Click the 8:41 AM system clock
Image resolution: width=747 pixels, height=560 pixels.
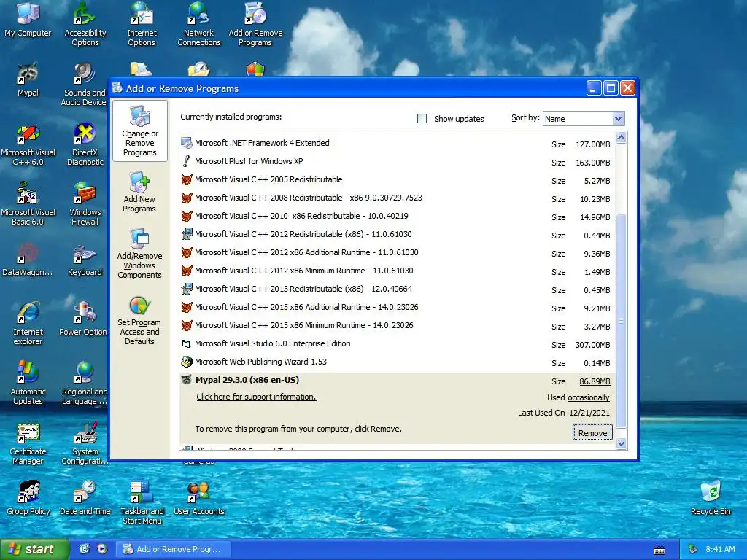(x=720, y=549)
